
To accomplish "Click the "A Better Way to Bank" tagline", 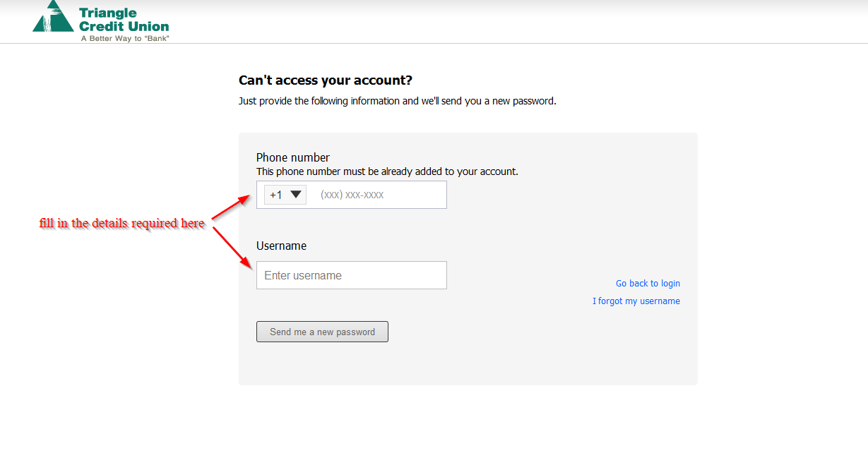I will [x=125, y=38].
